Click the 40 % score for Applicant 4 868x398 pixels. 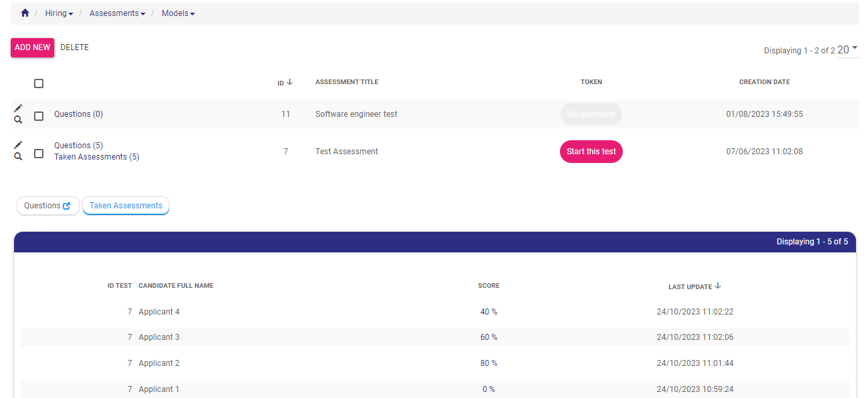click(488, 312)
